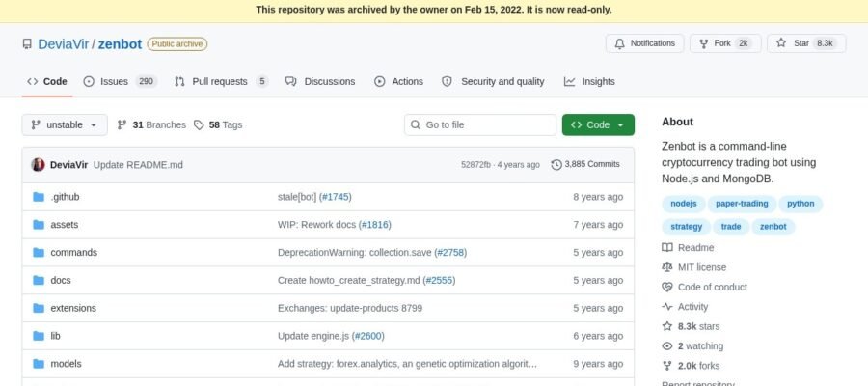Click the Discussions speech bubble icon

coord(290,81)
